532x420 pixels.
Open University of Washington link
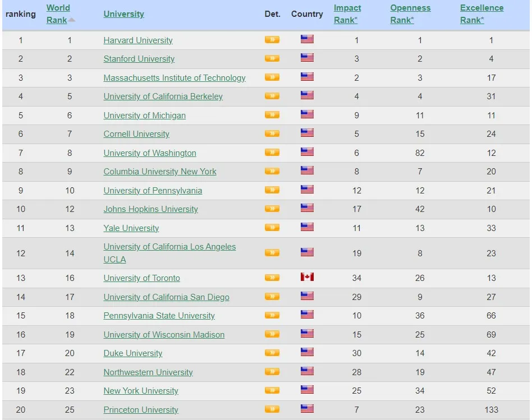[x=150, y=153]
